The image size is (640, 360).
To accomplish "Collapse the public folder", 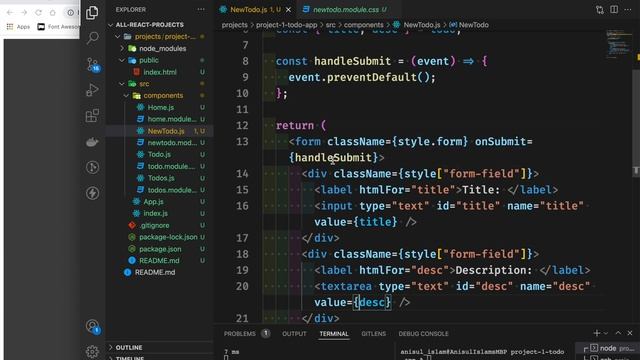I will [159, 60].
